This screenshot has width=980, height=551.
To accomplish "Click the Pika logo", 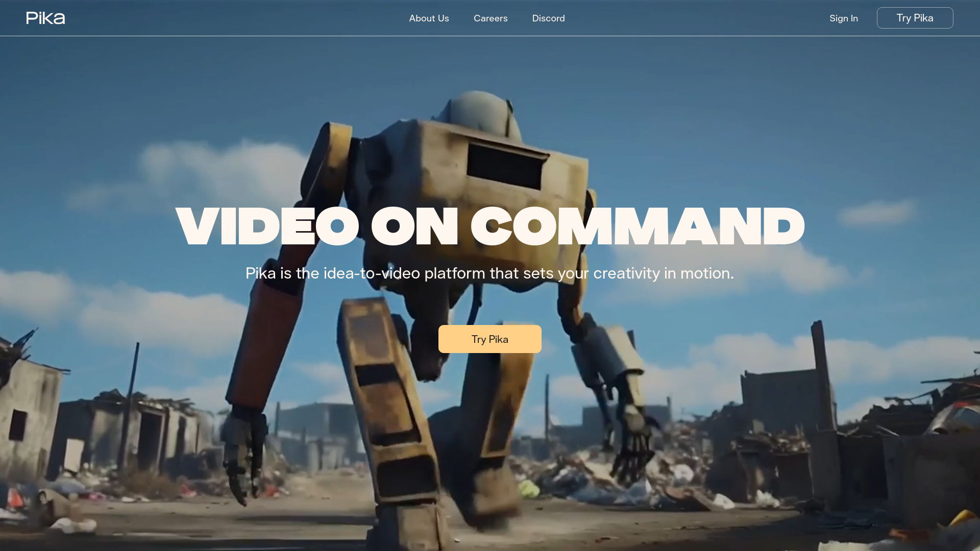I will [x=45, y=18].
